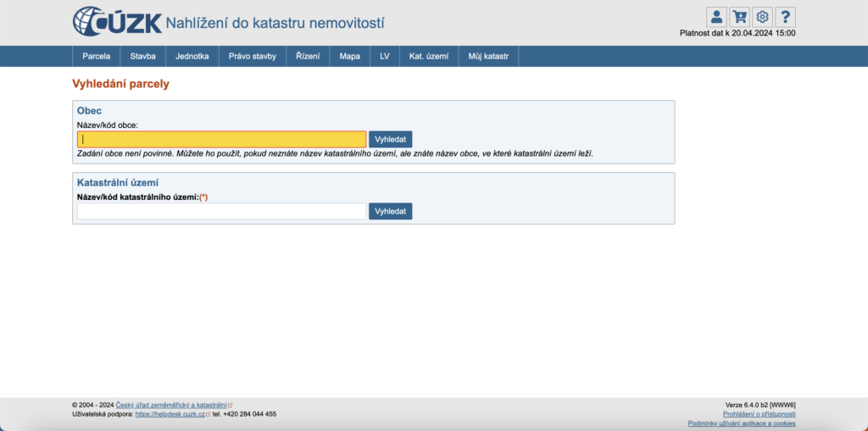Go to the Jednotka section

[192, 57]
